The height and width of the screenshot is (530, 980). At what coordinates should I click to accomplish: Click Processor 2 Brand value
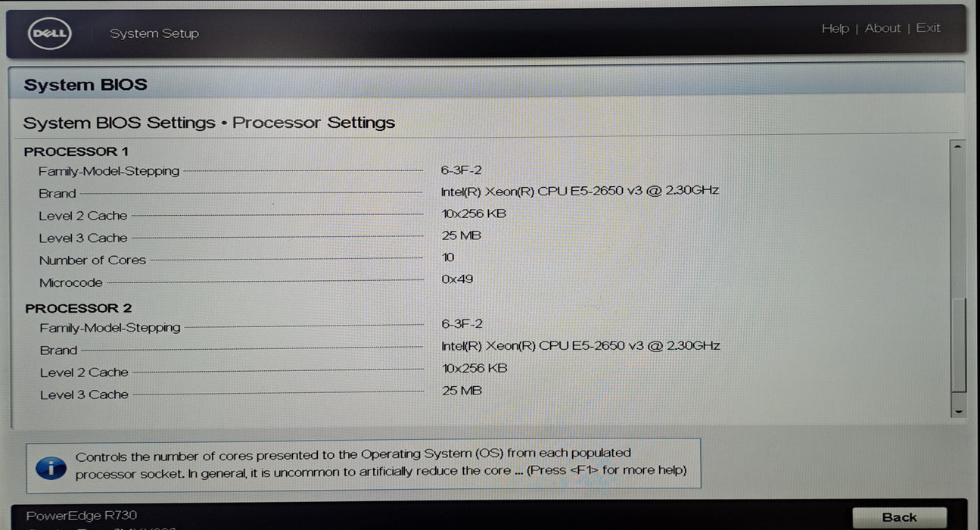coord(580,346)
